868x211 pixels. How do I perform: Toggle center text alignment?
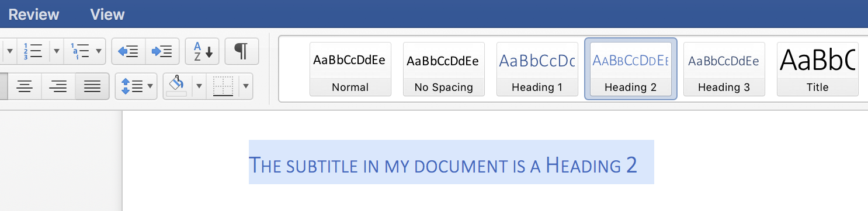(x=24, y=87)
